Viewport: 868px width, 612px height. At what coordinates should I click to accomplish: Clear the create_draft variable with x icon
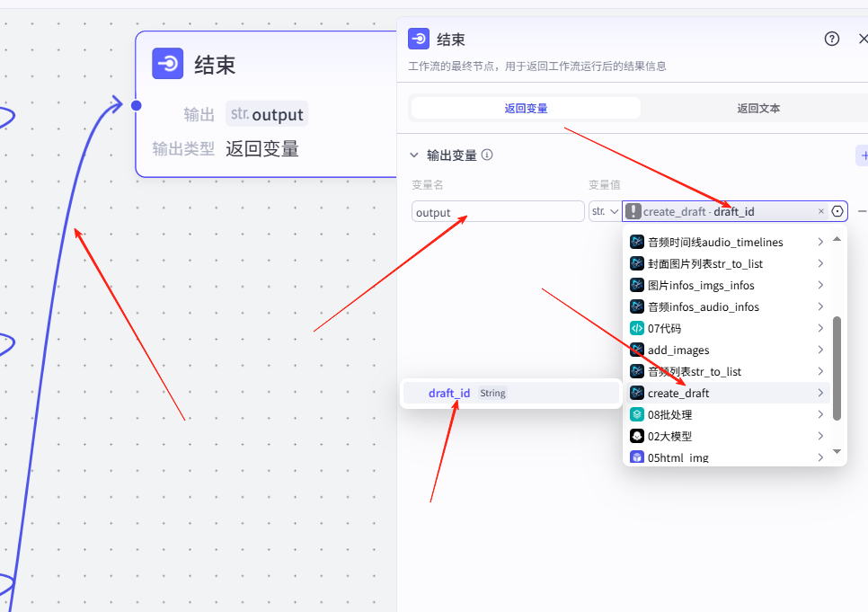[820, 211]
